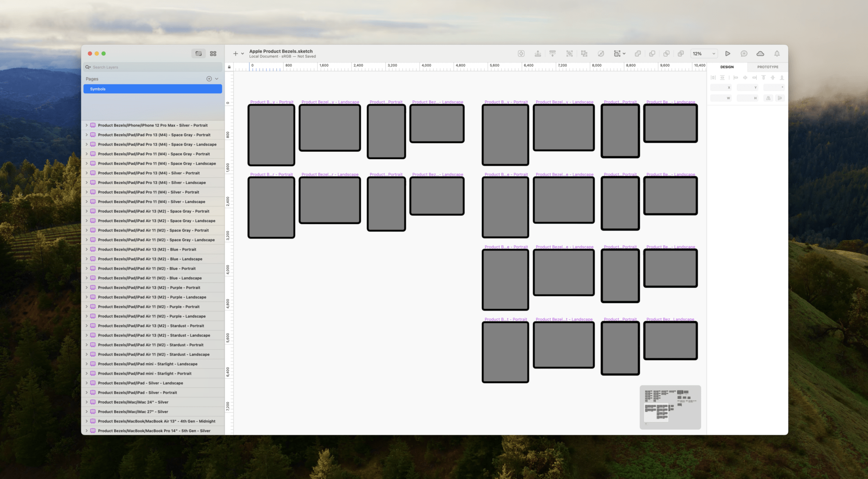Switch sidebar to canvas layers view
Viewport: 868px width, 479px height.
(199, 54)
